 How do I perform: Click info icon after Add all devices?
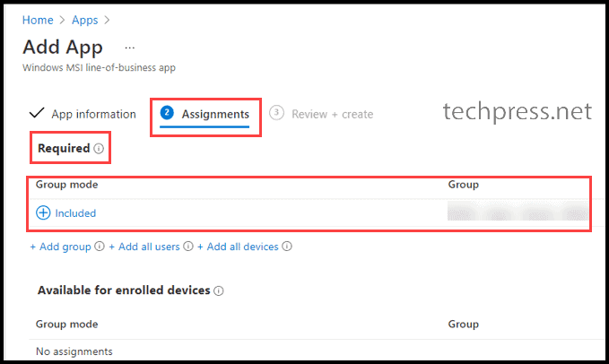(x=287, y=247)
